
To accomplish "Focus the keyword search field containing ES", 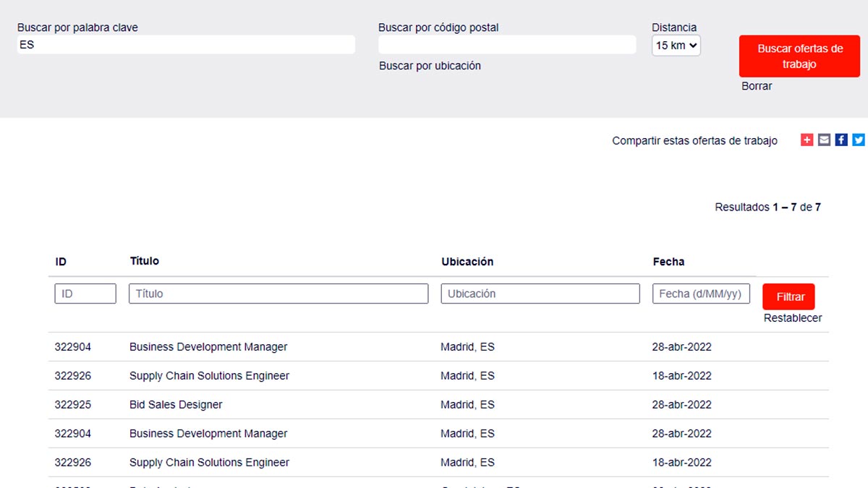I will click(186, 45).
